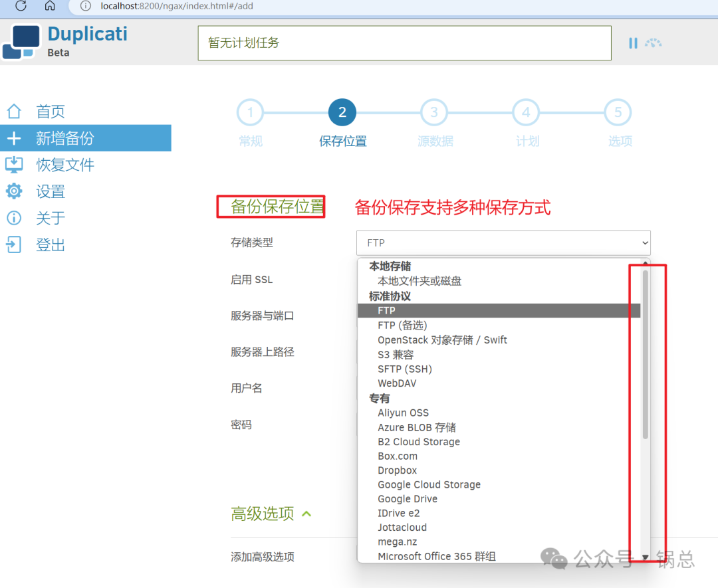Choose 登出 menu entry
Screen dimensions: 718x588
(51, 245)
